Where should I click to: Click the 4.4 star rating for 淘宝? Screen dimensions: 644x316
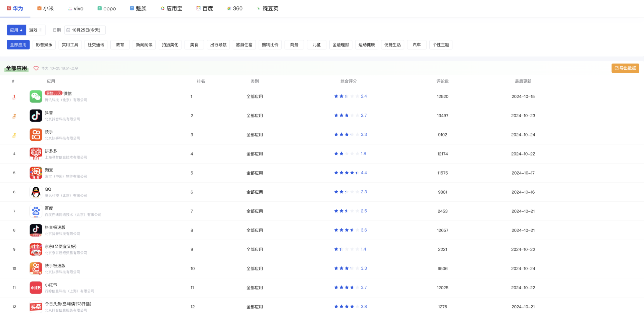pyautogui.click(x=351, y=173)
